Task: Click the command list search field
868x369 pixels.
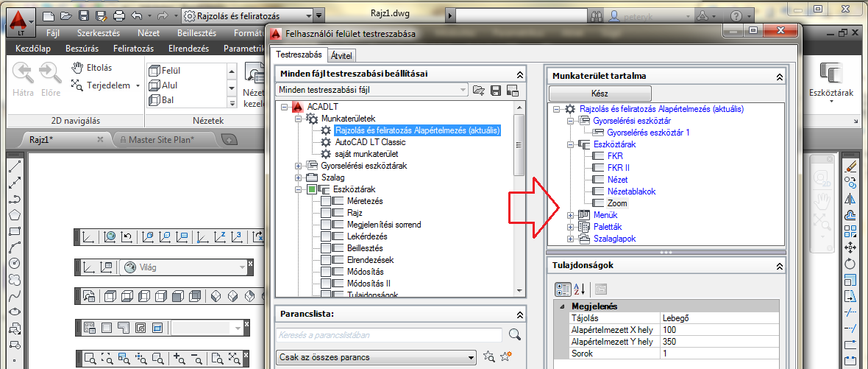Action: [x=389, y=334]
